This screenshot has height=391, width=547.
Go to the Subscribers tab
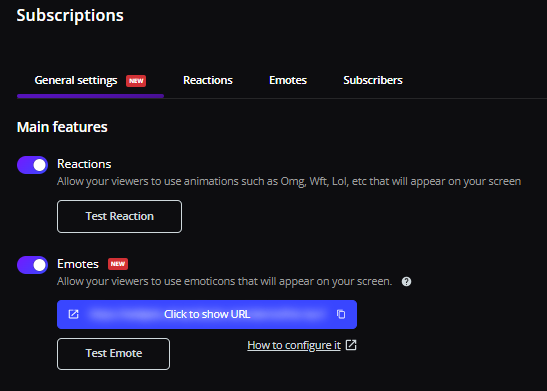coord(373,80)
